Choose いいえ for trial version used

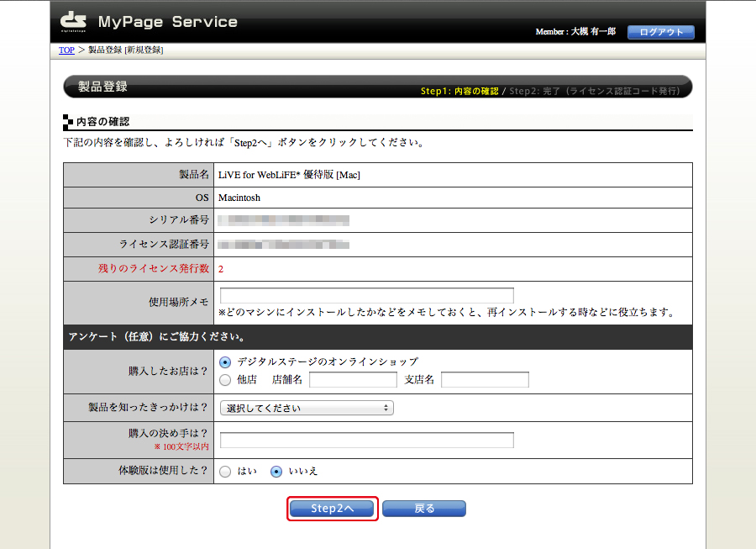point(276,472)
